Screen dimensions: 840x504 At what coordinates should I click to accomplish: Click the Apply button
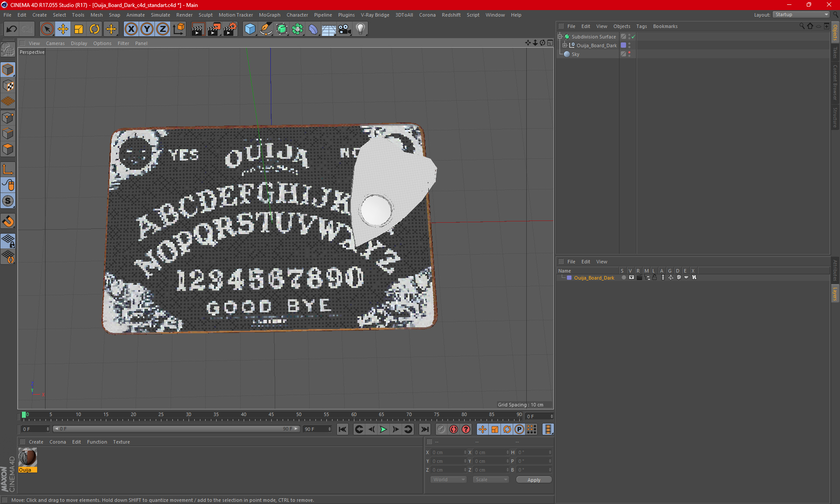tap(534, 480)
